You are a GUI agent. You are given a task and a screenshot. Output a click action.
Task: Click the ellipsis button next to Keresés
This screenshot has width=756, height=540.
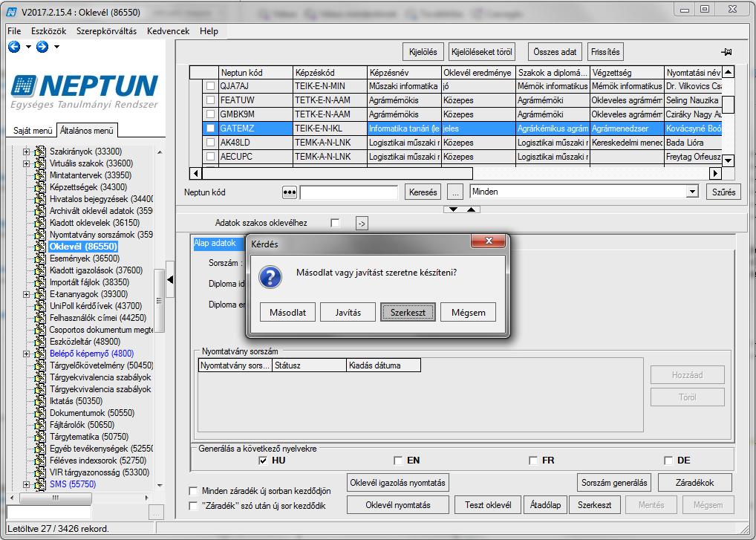[x=454, y=192]
